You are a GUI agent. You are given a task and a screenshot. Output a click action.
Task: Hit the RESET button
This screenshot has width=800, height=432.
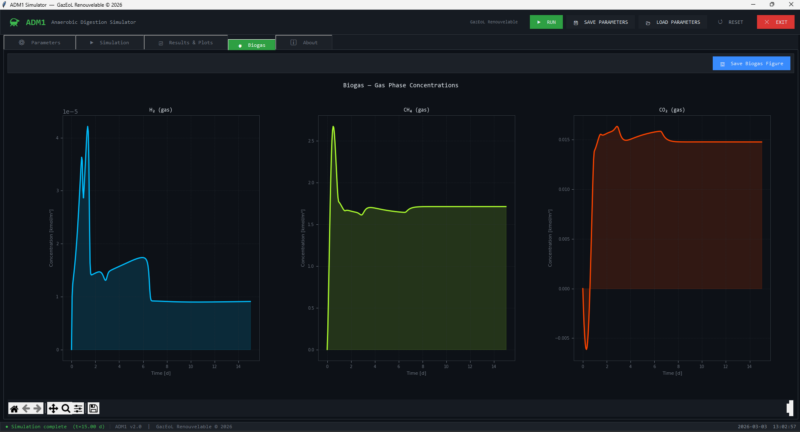coord(731,21)
